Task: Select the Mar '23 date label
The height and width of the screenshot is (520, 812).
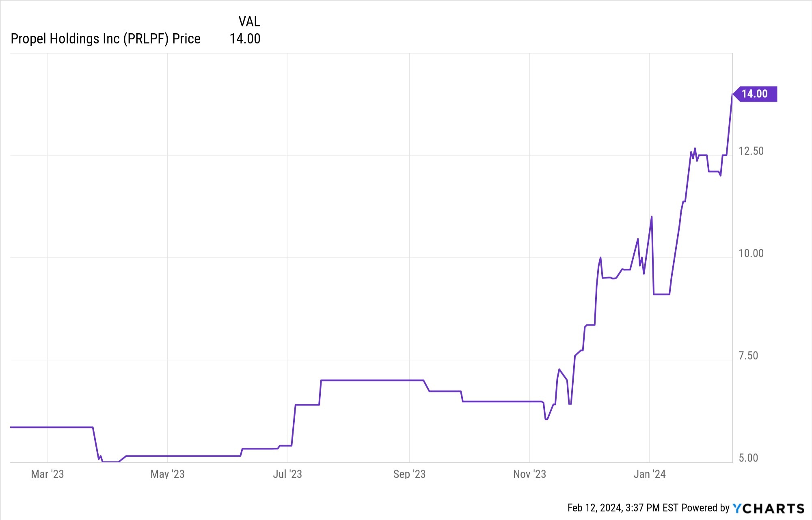Action: click(x=48, y=474)
